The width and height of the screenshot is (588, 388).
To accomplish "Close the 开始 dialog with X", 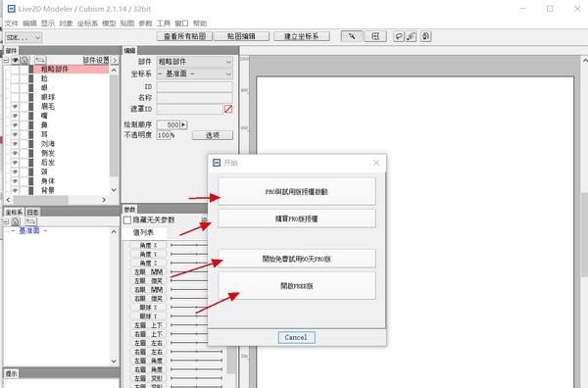I will point(376,163).
